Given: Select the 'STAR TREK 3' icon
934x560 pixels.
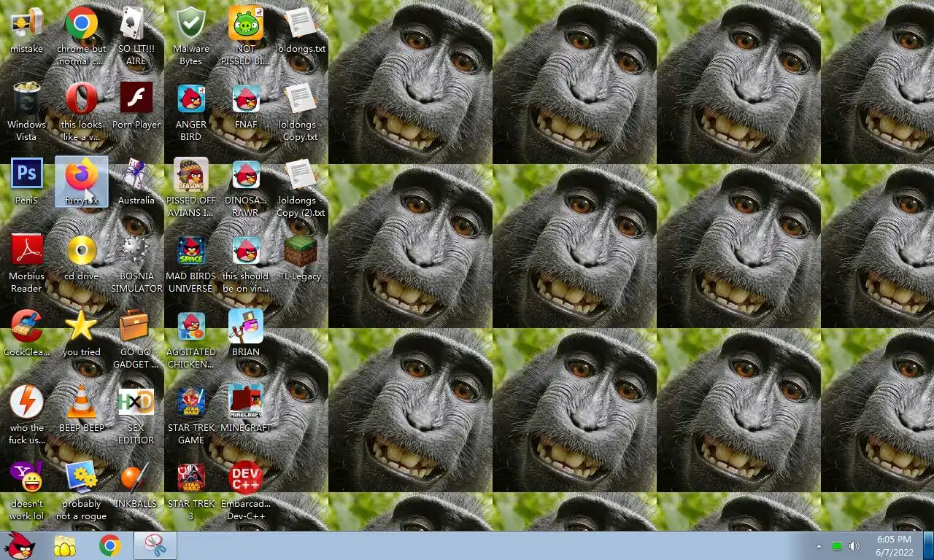Looking at the screenshot, I should [x=191, y=491].
